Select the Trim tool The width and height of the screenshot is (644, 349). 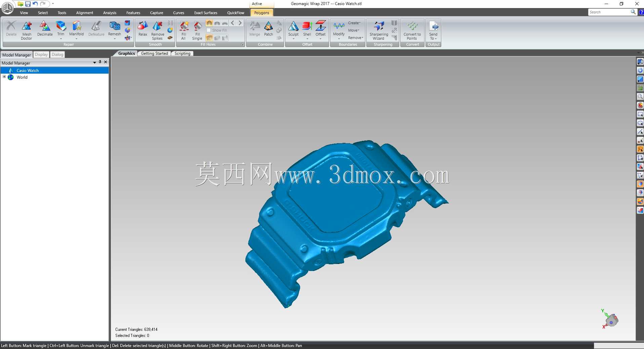coord(61,30)
